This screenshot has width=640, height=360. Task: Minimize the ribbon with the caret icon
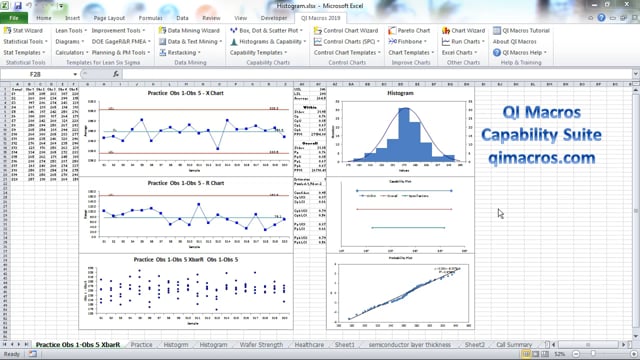pos(591,18)
